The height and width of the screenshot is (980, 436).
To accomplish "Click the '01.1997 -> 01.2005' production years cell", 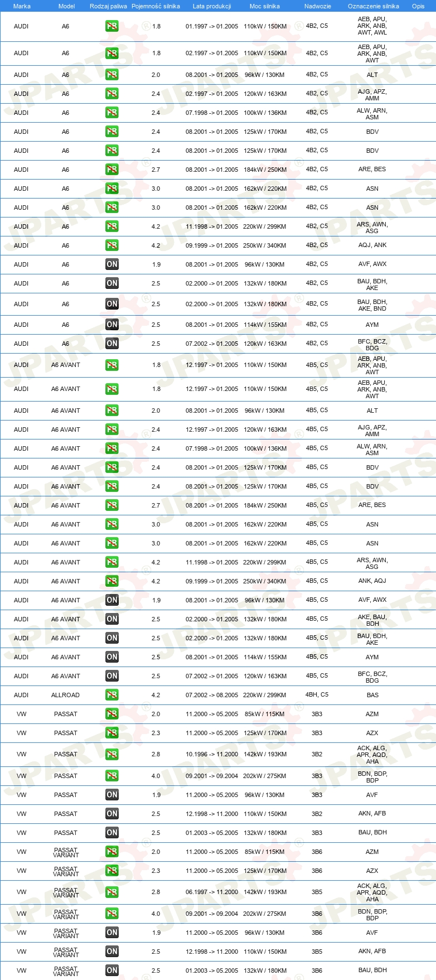I will pos(212,26).
